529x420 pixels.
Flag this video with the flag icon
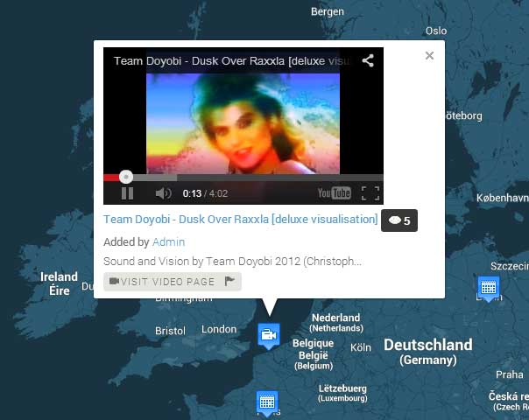click(x=229, y=281)
